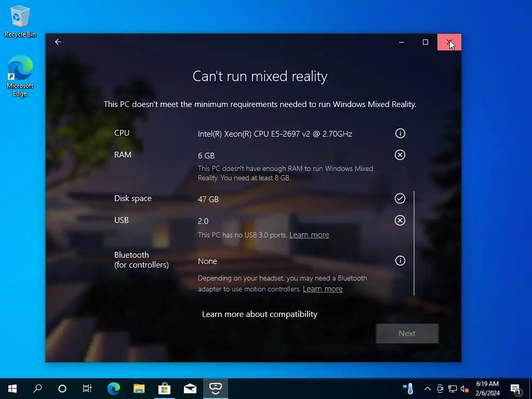Click the back arrow in Mixed Reality window

58,42
